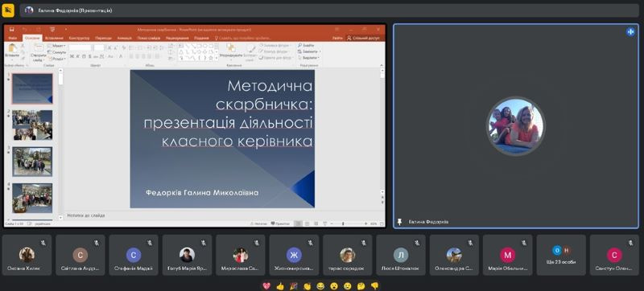Select the second slide thumbnail
The width and height of the screenshot is (644, 291).
[x=32, y=125]
